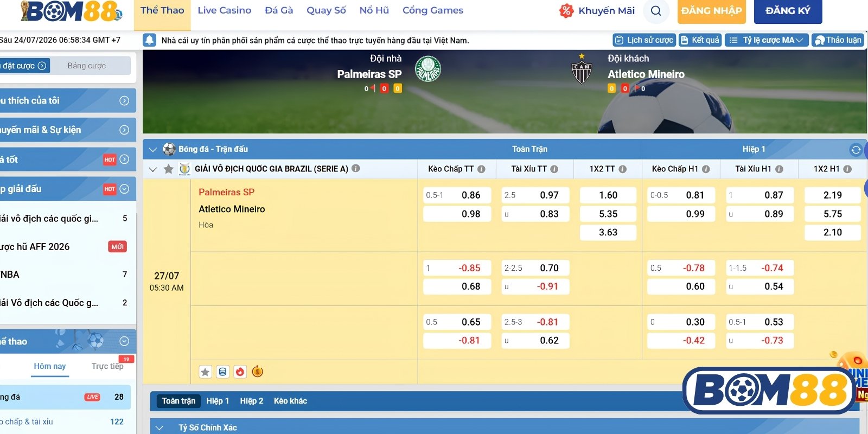
Task: Expand the giải đấu sidebar panel
Action: pyautogui.click(x=124, y=189)
